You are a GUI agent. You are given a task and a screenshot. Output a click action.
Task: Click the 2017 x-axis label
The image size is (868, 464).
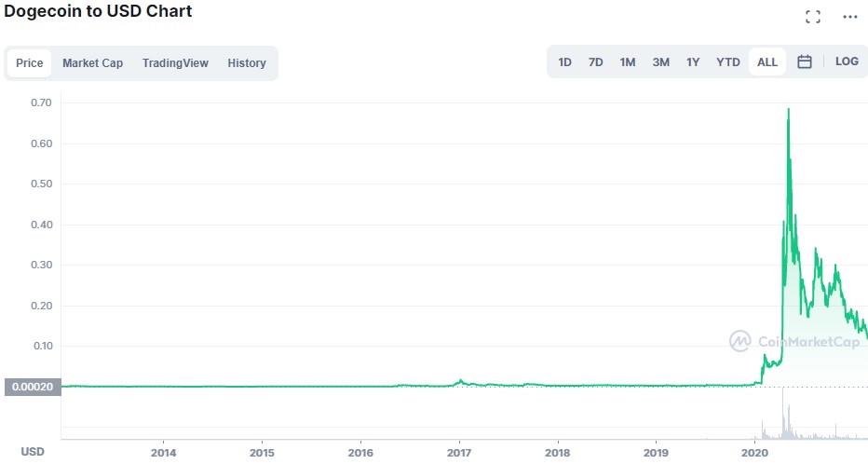click(459, 453)
